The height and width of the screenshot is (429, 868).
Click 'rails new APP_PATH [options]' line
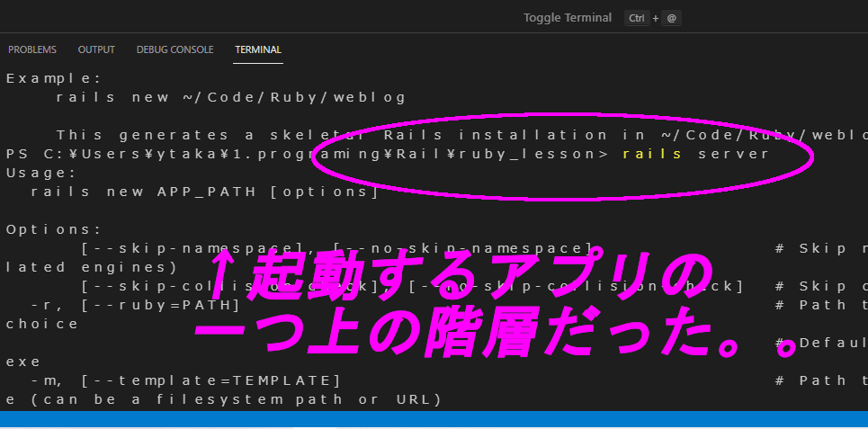coord(205,192)
